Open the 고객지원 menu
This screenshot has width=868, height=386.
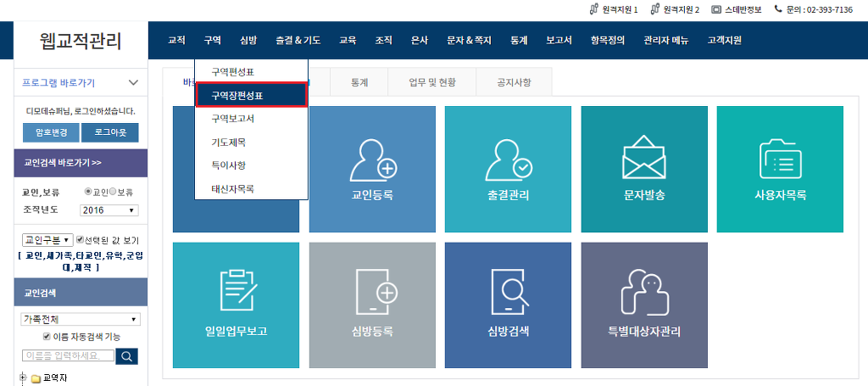pyautogui.click(x=725, y=40)
